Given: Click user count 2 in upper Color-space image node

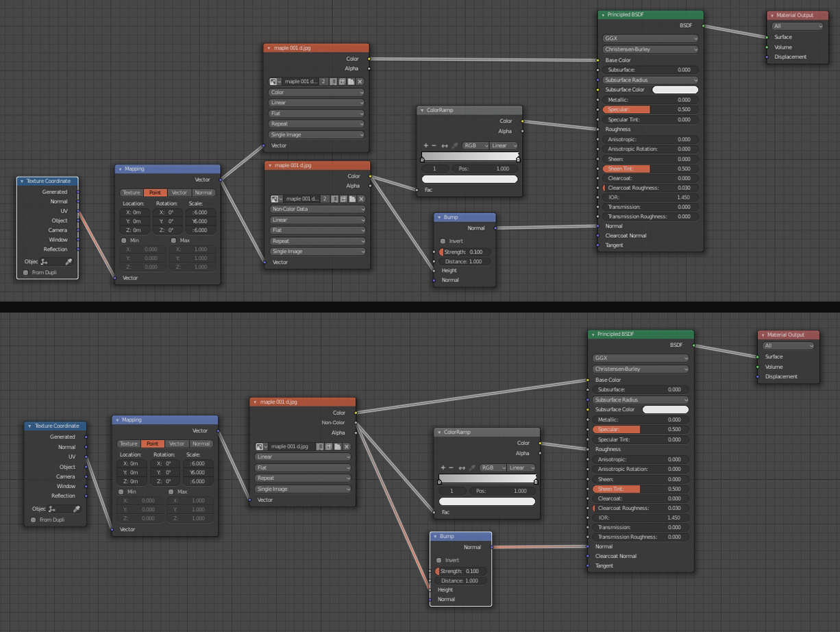Looking at the screenshot, I should [x=324, y=82].
